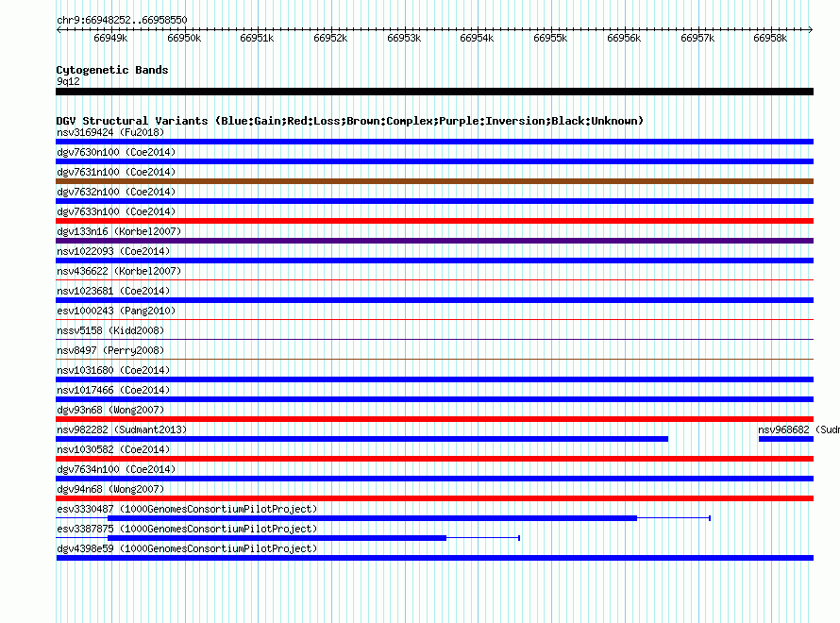Click the DGV Structural Variants track title

pyautogui.click(x=350, y=121)
